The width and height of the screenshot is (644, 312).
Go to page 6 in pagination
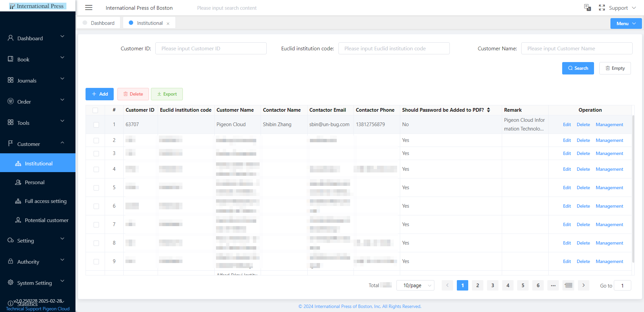coord(538,285)
